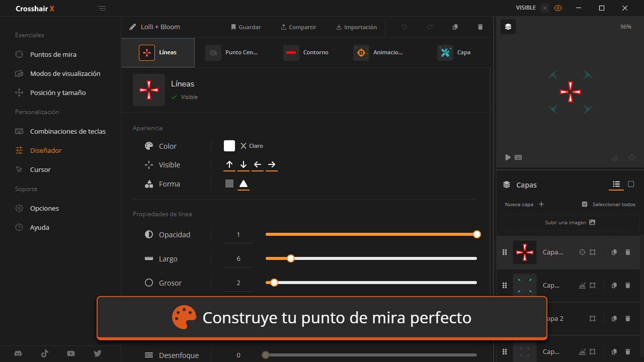
Task: Switch layers panel to the square view
Action: tap(631, 185)
